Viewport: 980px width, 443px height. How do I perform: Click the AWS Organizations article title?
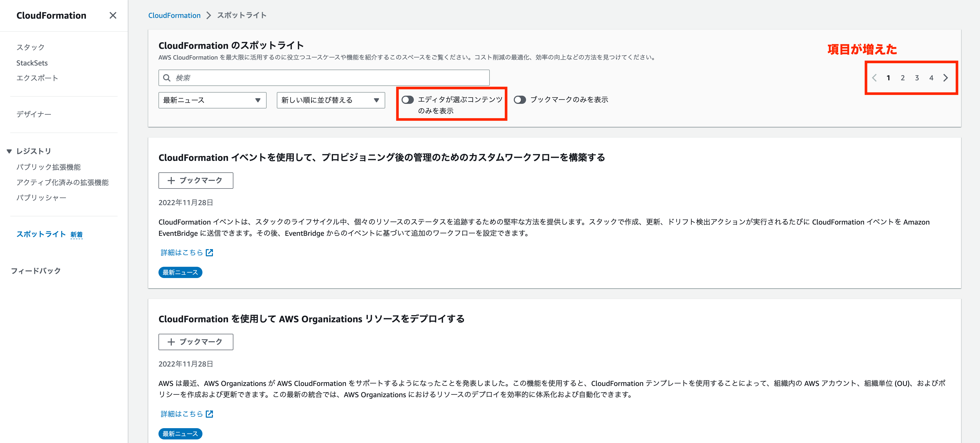click(312, 319)
